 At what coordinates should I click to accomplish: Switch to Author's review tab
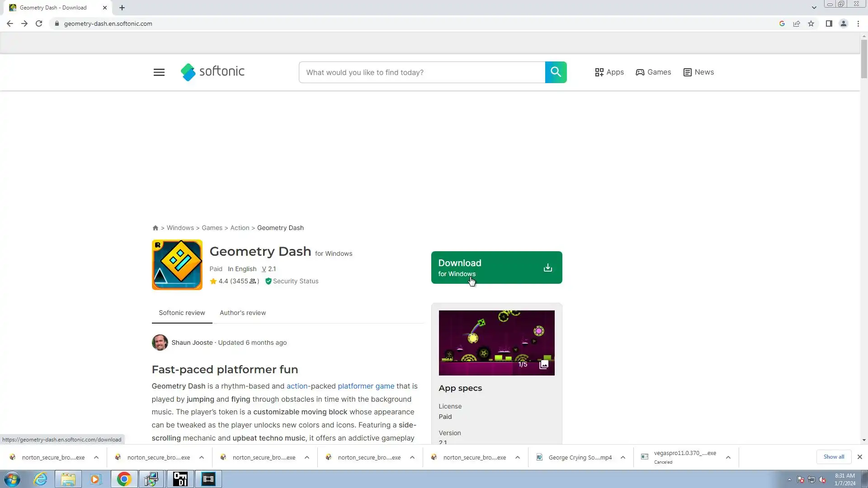tap(243, 313)
